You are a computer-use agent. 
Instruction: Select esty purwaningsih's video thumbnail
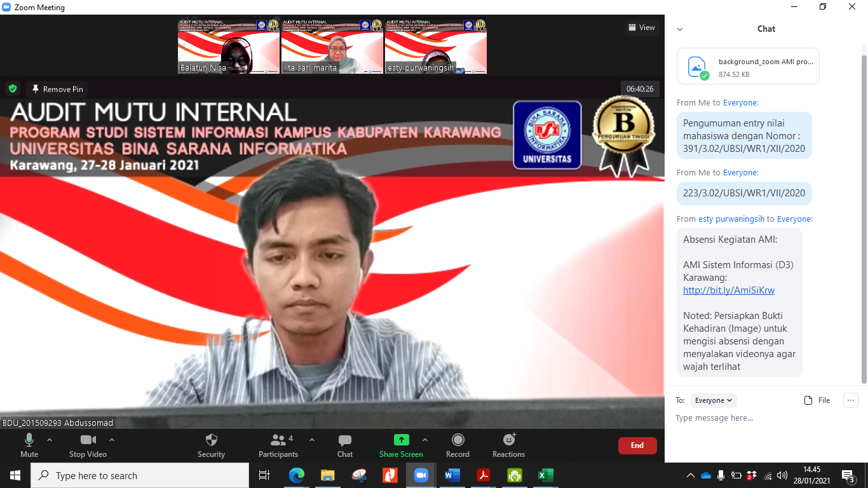click(x=436, y=46)
